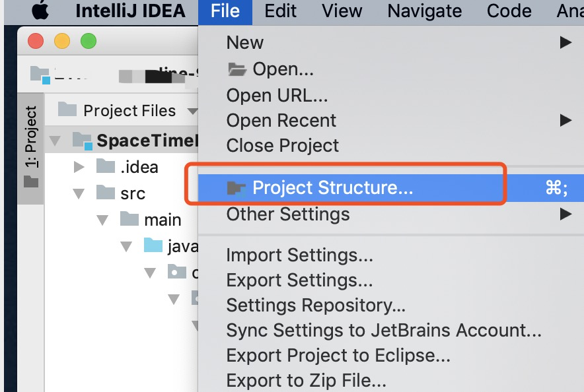This screenshot has height=392, width=584.
Task: Choose Close Project menu item
Action: pos(283,145)
